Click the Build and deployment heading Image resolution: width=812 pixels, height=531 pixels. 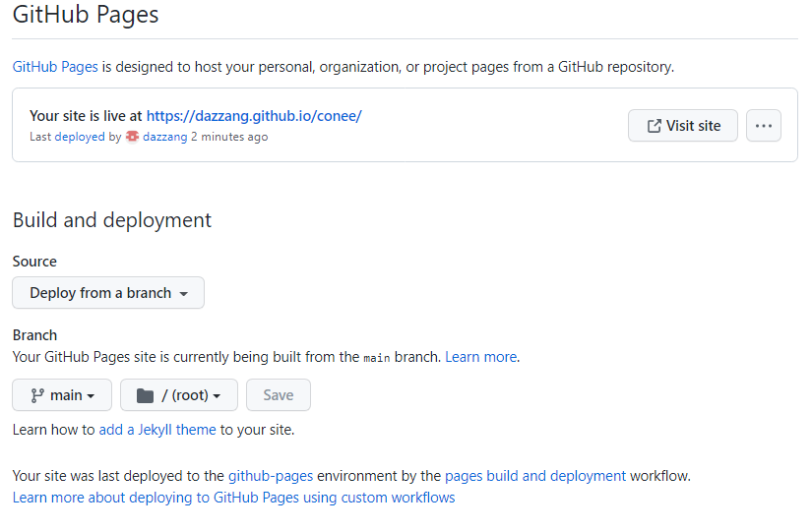point(112,220)
